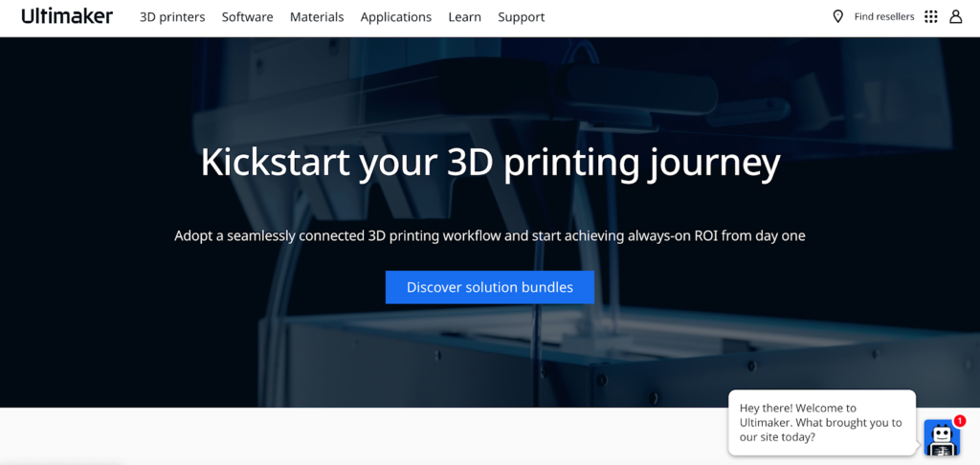Open the apps grid menu icon
The image size is (980, 465).
tap(931, 16)
